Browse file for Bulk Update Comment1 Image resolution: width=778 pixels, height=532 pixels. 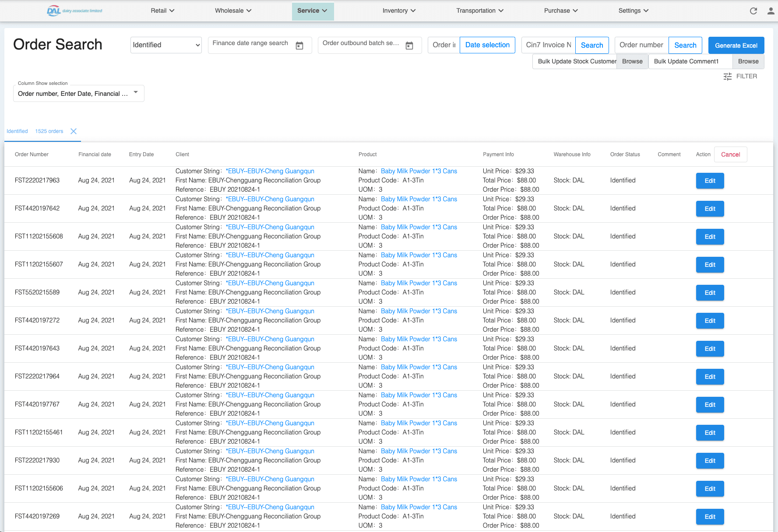[x=748, y=61]
